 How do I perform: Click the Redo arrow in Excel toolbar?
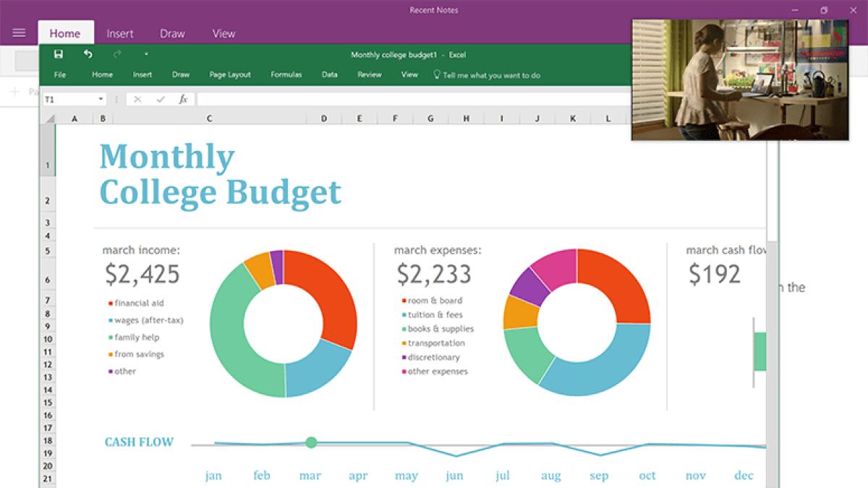[x=116, y=54]
